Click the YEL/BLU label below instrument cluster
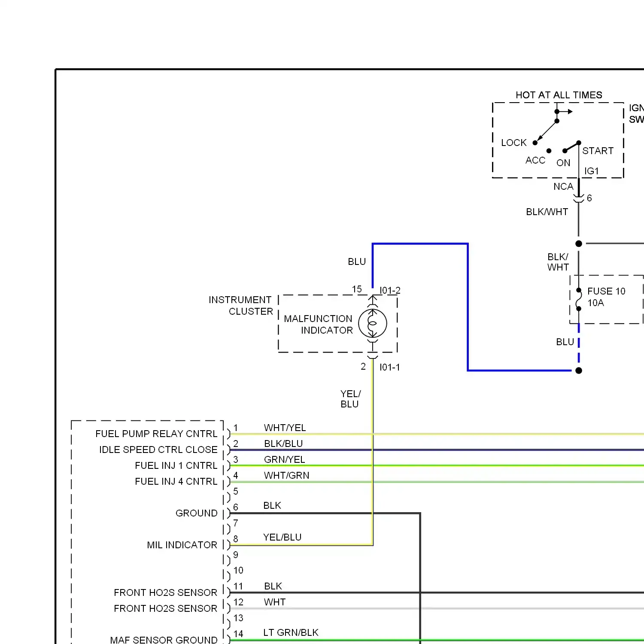 point(350,399)
